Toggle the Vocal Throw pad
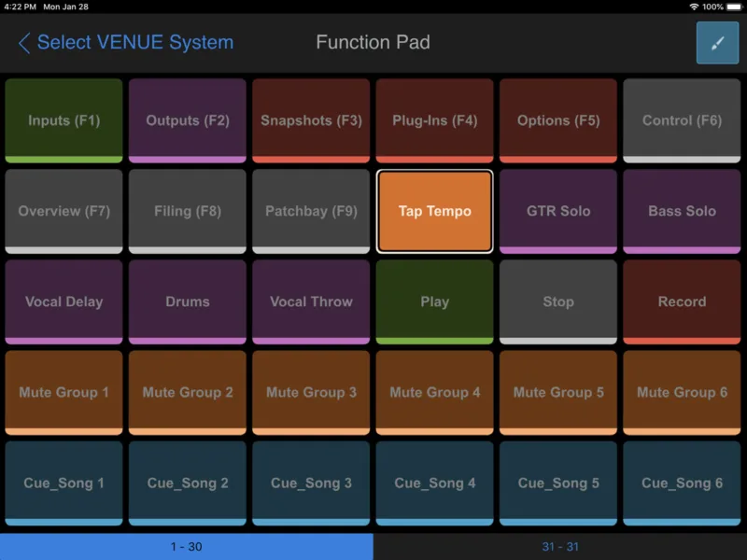 (311, 301)
